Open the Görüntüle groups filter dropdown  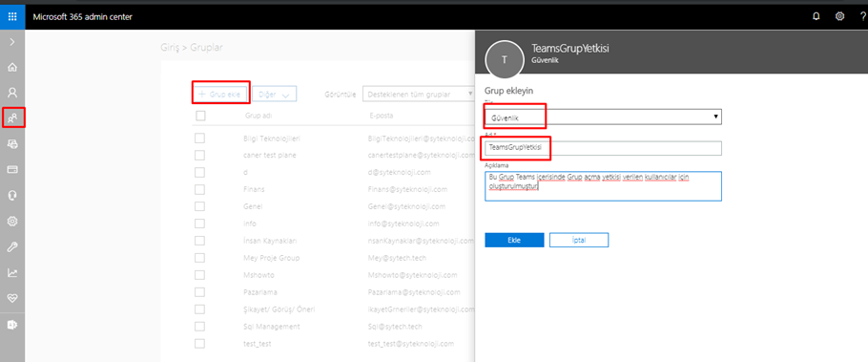pyautogui.click(x=419, y=95)
